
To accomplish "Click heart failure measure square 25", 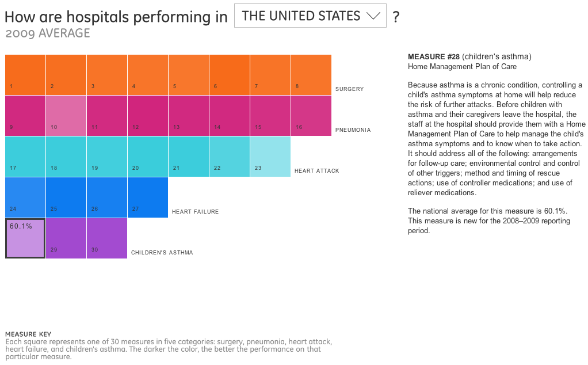I will point(66,197).
